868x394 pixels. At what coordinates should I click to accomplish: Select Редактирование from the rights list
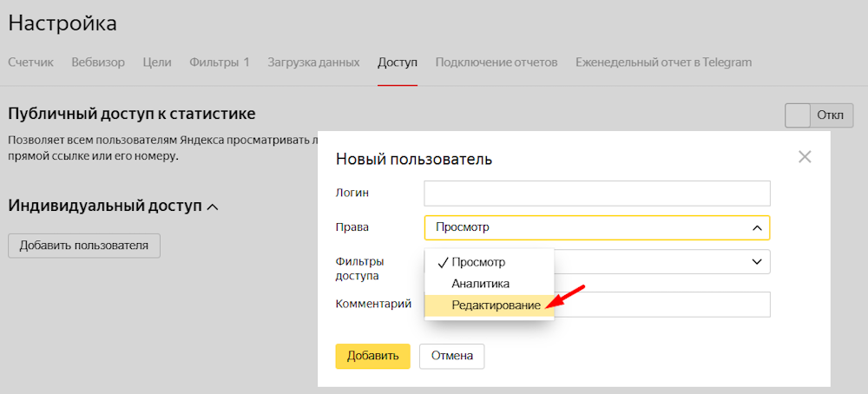[496, 305]
